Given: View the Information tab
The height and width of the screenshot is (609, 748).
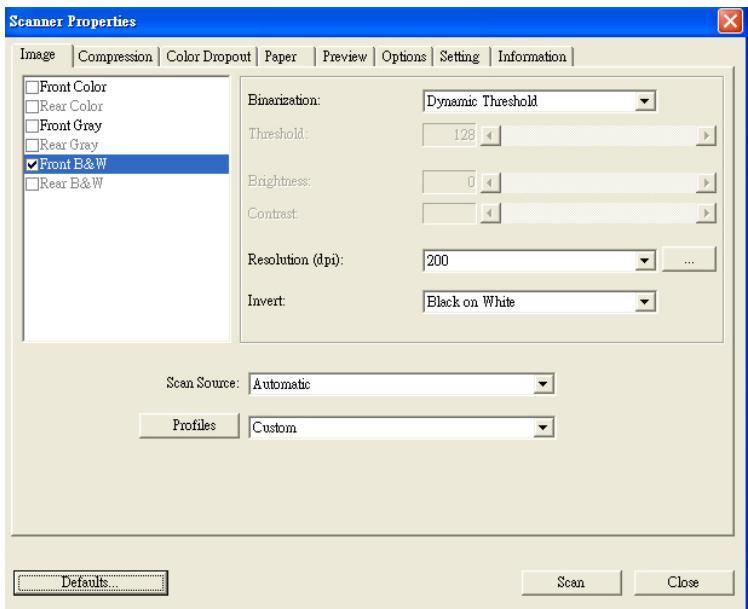Looking at the screenshot, I should point(532,57).
